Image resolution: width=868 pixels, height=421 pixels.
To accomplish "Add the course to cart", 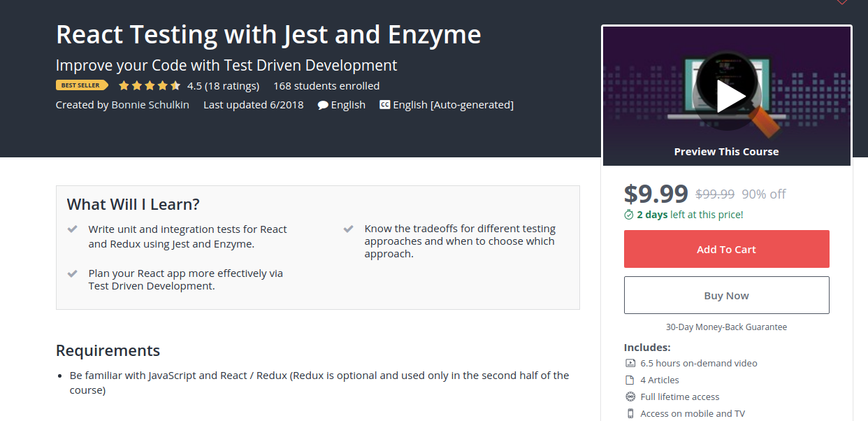I will tap(726, 249).
